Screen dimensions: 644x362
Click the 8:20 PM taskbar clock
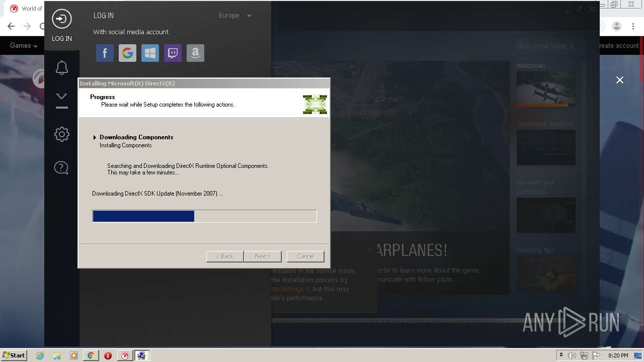tap(618, 355)
